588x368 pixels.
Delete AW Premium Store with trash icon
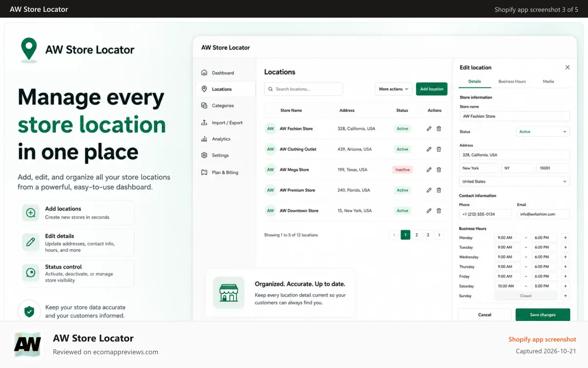coord(439,190)
